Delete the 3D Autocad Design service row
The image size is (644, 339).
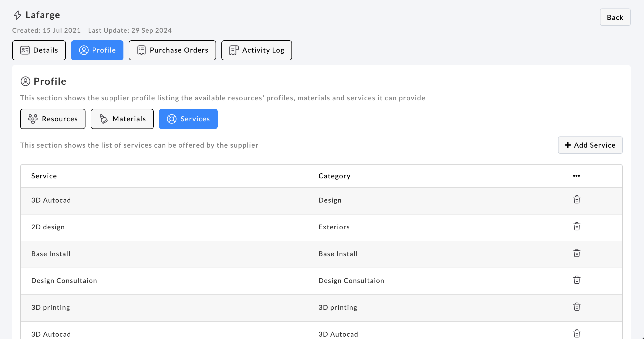pyautogui.click(x=577, y=200)
